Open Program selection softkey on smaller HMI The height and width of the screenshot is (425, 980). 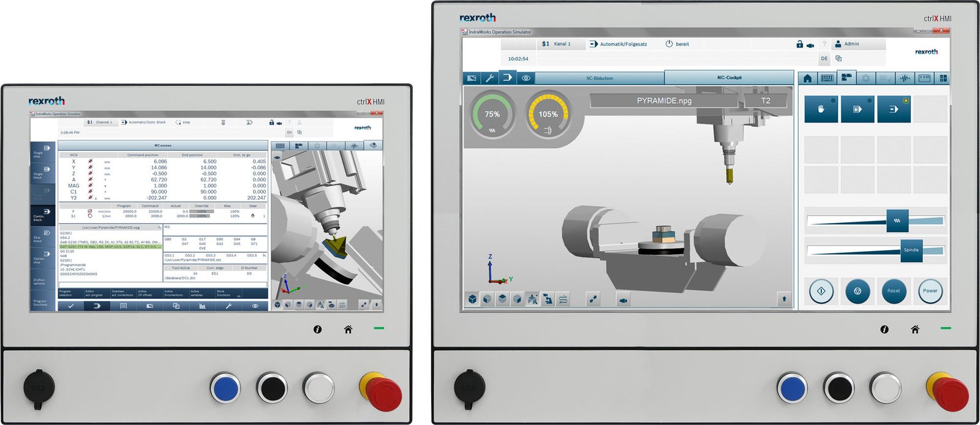tap(71, 293)
